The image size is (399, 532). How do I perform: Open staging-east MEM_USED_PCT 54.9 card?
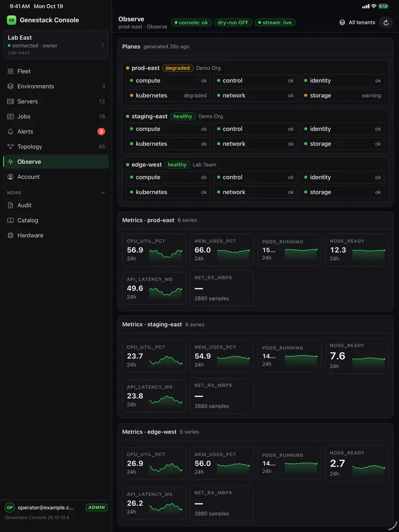[x=222, y=356]
